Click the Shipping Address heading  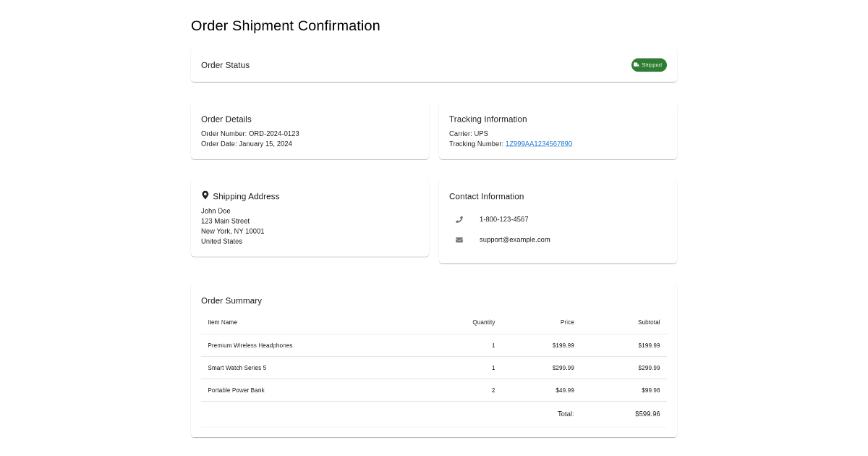[246, 196]
